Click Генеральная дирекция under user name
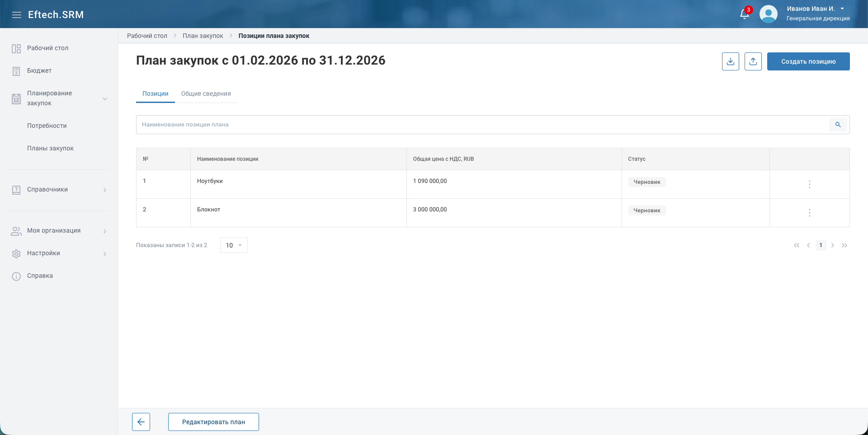 pos(818,19)
